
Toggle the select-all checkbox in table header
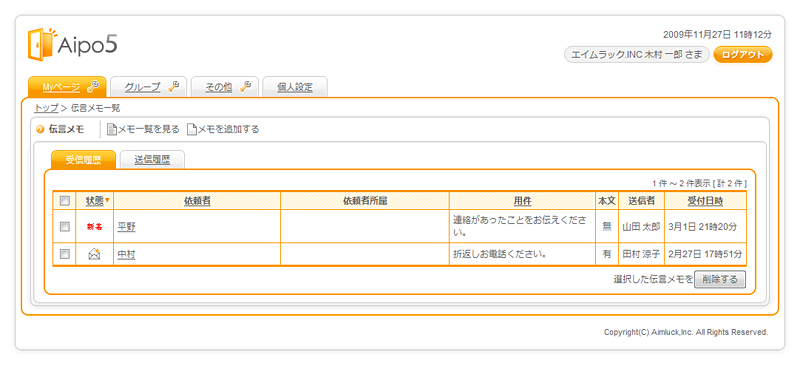click(64, 201)
